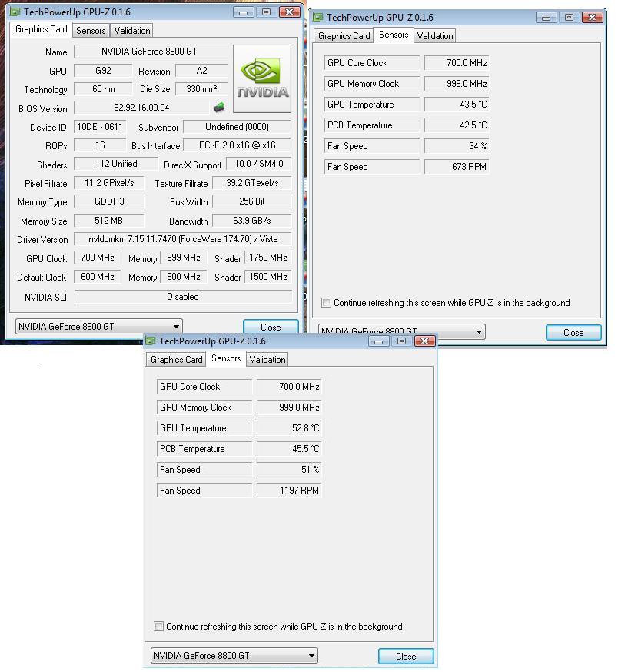Click GPU Clock value 700 MHz

(98, 257)
